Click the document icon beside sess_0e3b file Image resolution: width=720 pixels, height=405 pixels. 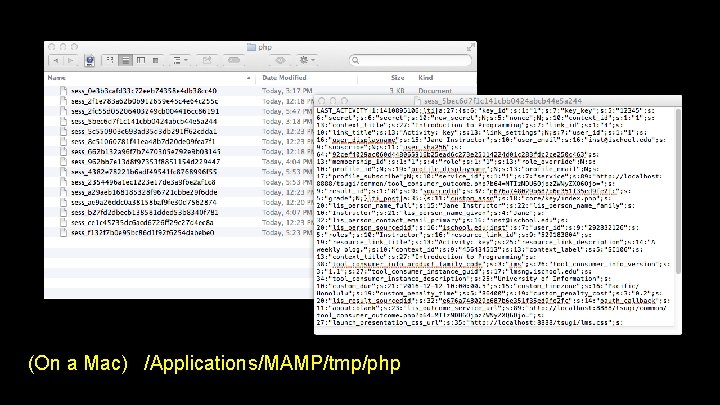pos(64,91)
